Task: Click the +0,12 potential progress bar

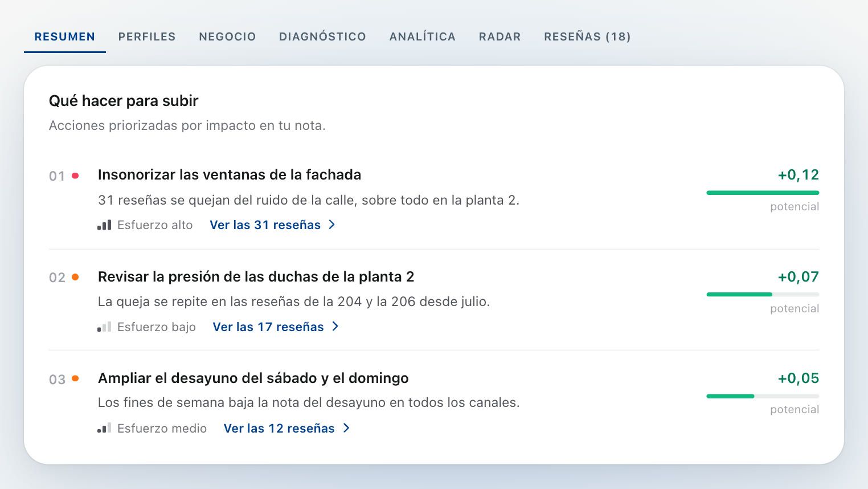Action: coord(763,193)
